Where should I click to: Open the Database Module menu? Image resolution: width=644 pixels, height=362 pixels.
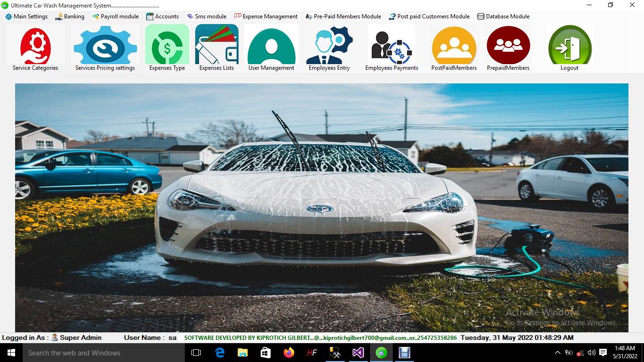pos(504,16)
